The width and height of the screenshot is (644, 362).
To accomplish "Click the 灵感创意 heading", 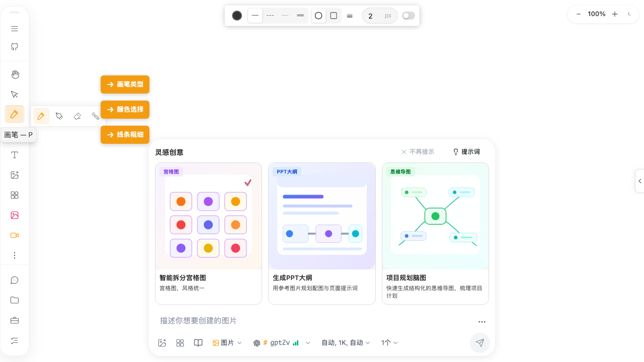I will click(169, 152).
